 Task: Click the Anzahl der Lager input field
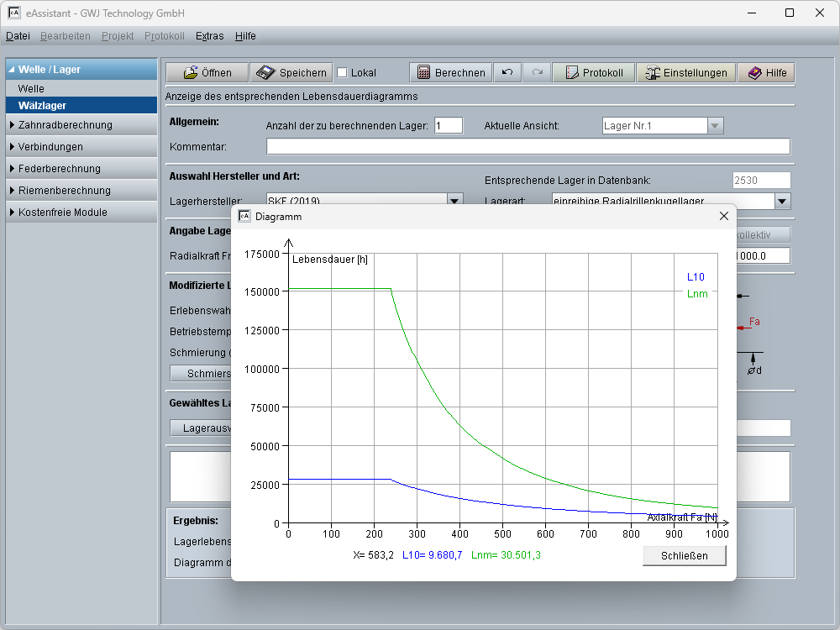448,126
